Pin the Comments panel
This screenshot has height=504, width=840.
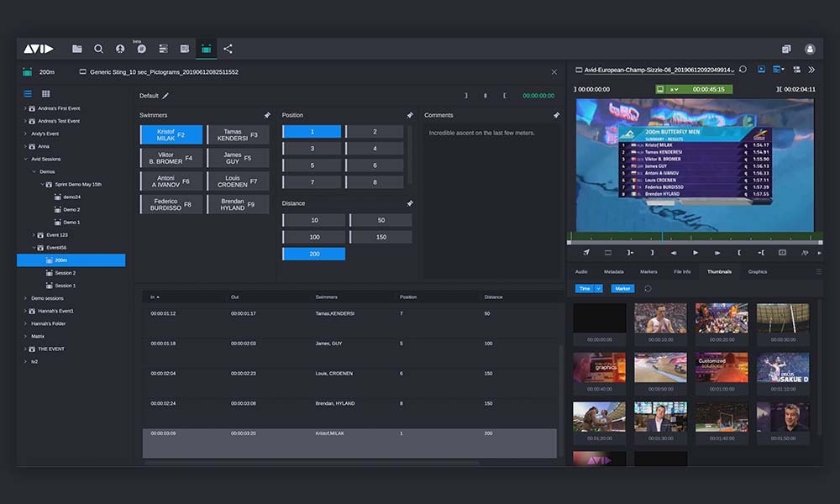pos(557,115)
